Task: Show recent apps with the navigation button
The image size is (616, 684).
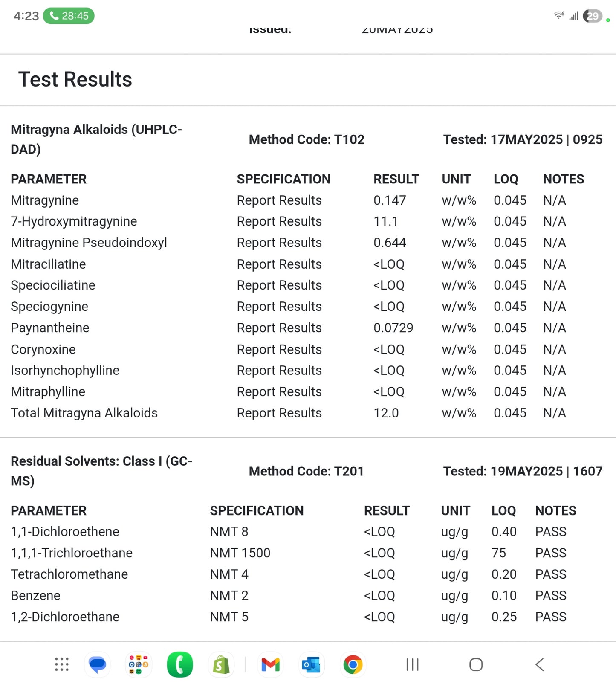Action: click(x=412, y=664)
